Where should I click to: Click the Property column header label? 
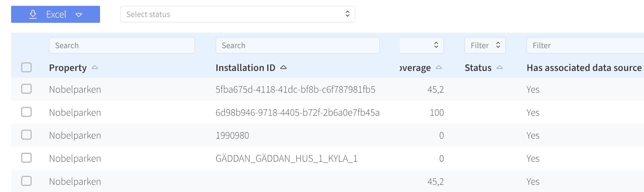[68, 68]
